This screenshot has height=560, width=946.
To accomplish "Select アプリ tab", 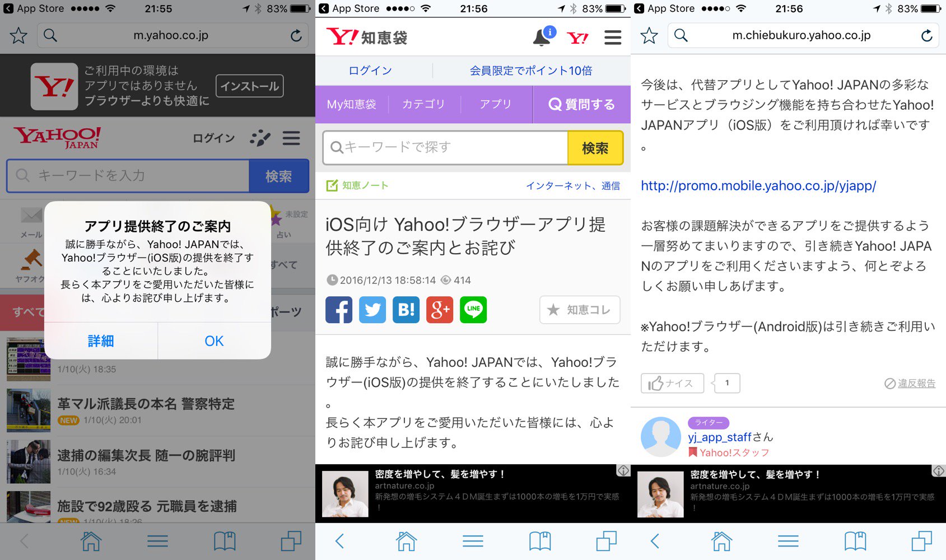I will 496,104.
